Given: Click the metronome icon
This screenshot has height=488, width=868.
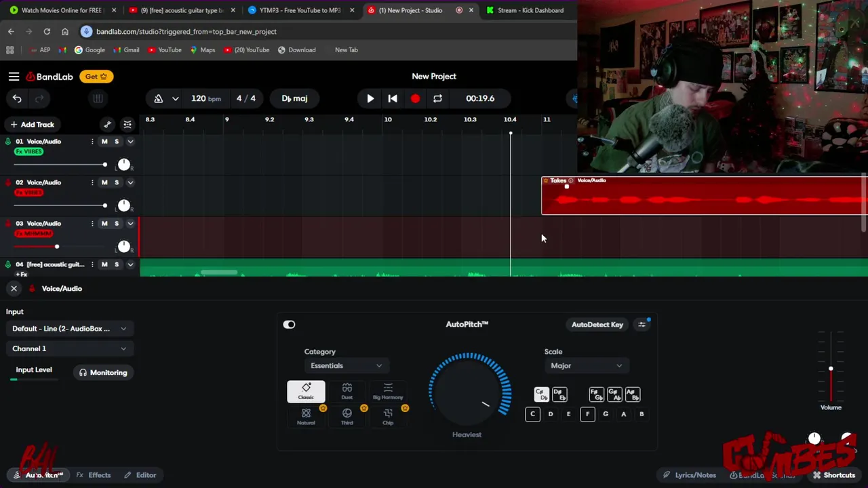Looking at the screenshot, I should (x=158, y=98).
